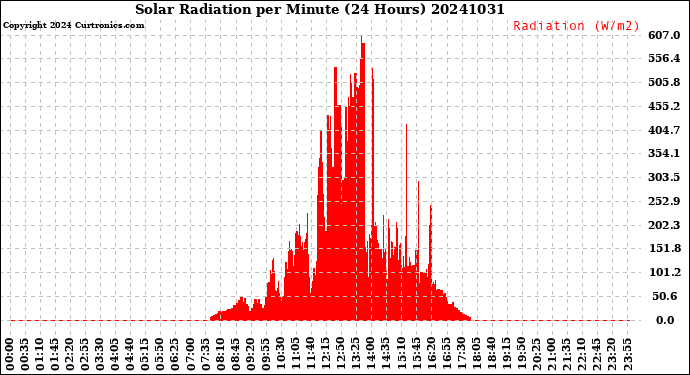Image resolution: width=690 pixels, height=375 pixels.
Task: Click the x-axis time label 05:50
Action: (x=161, y=355)
